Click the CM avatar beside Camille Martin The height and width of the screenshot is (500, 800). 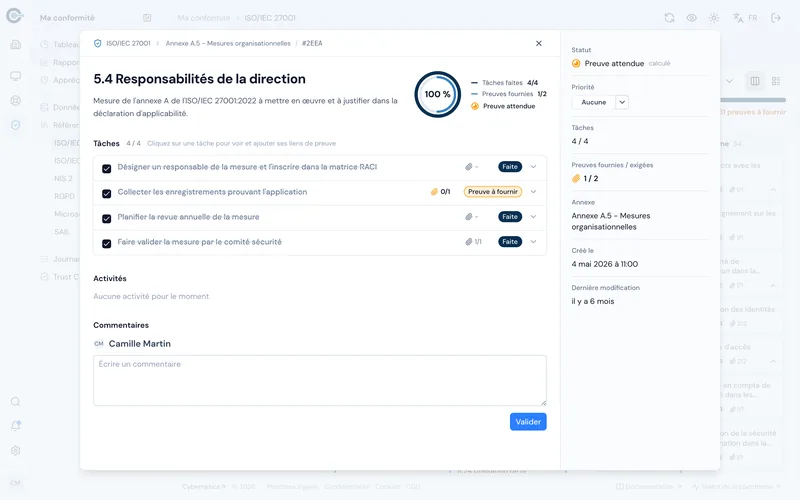pos(99,344)
